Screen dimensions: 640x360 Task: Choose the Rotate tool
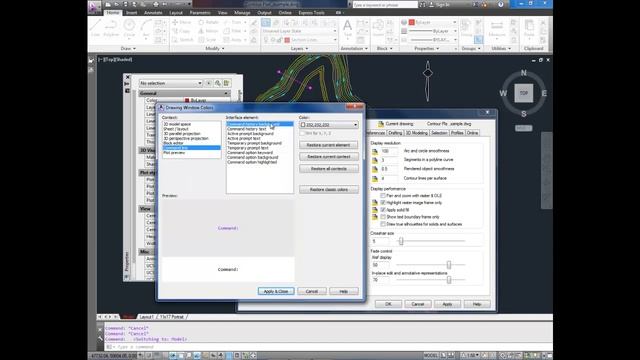click(x=209, y=22)
